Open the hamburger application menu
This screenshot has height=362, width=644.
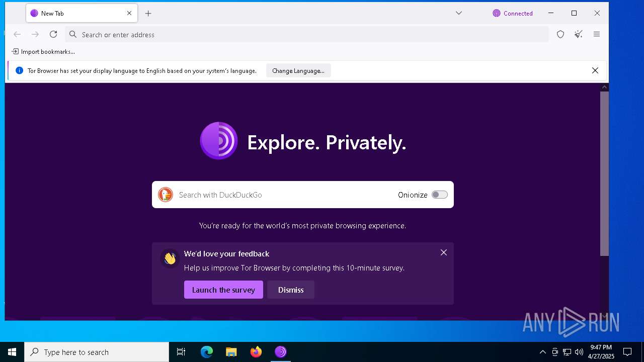pyautogui.click(x=597, y=34)
